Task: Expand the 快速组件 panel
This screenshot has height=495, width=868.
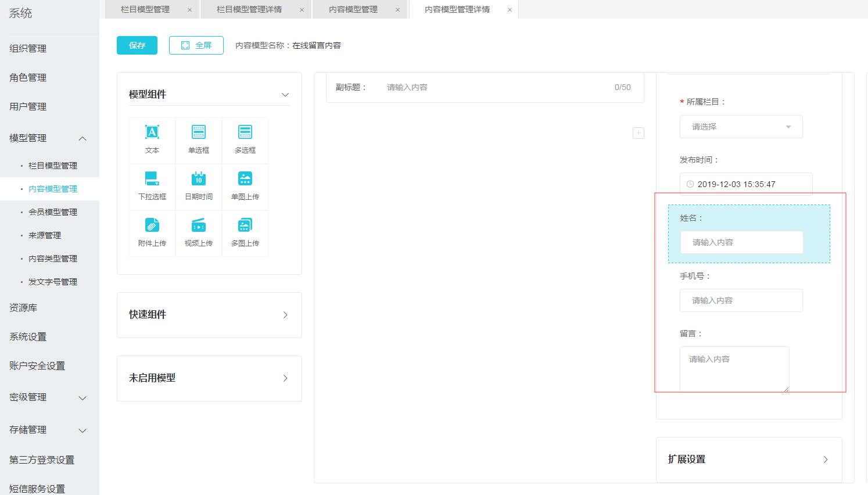Action: 285,315
